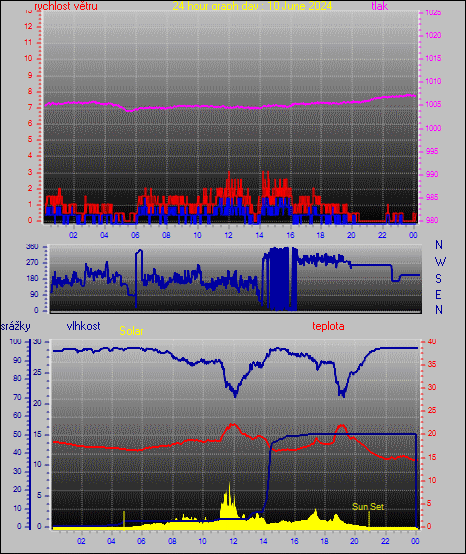Click the "E" compass direction letter
466x554 pixels.
coord(438,294)
